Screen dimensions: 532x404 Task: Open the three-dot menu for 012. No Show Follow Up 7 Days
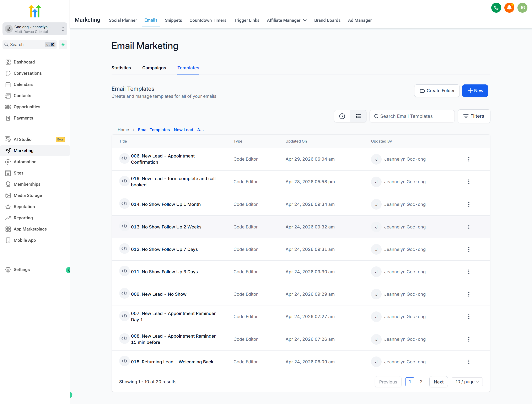coord(468,249)
